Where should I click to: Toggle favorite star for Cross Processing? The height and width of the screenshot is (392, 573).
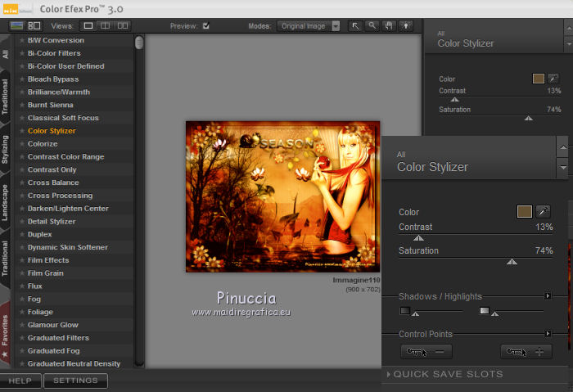click(x=22, y=196)
